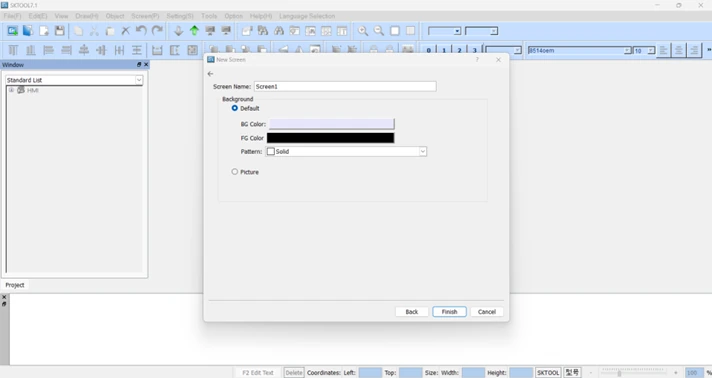Viewport: 712px width, 378px height.
Task: Open the File(F) menu
Action: (12, 16)
